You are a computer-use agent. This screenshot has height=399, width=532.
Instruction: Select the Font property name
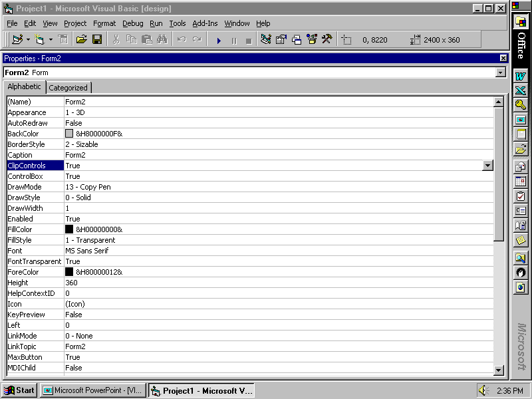click(x=15, y=251)
